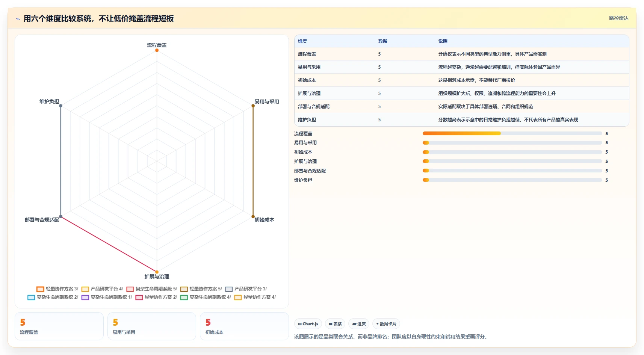
Task: Toggle blue legend 复杂生命周期系统 2/
Action: (53, 297)
